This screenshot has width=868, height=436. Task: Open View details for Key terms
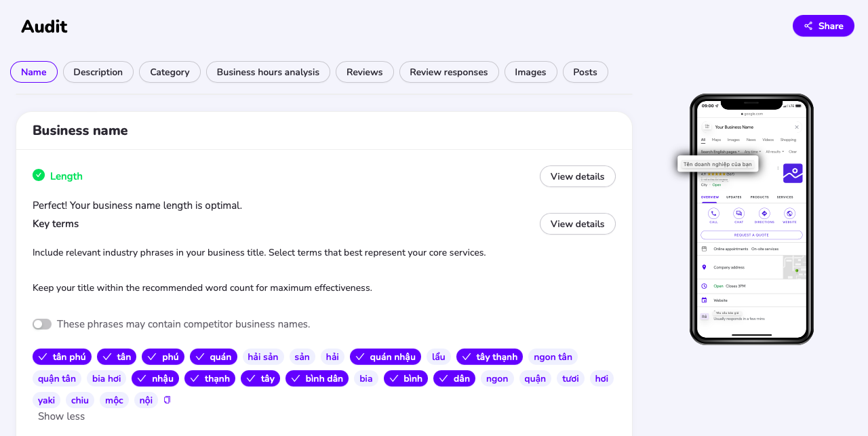(578, 224)
